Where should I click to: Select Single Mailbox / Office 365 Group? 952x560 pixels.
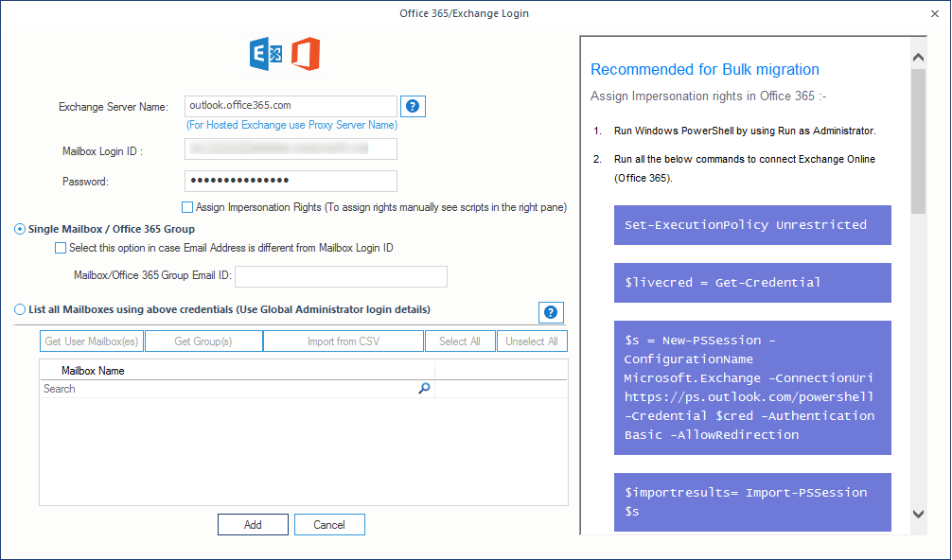point(21,229)
